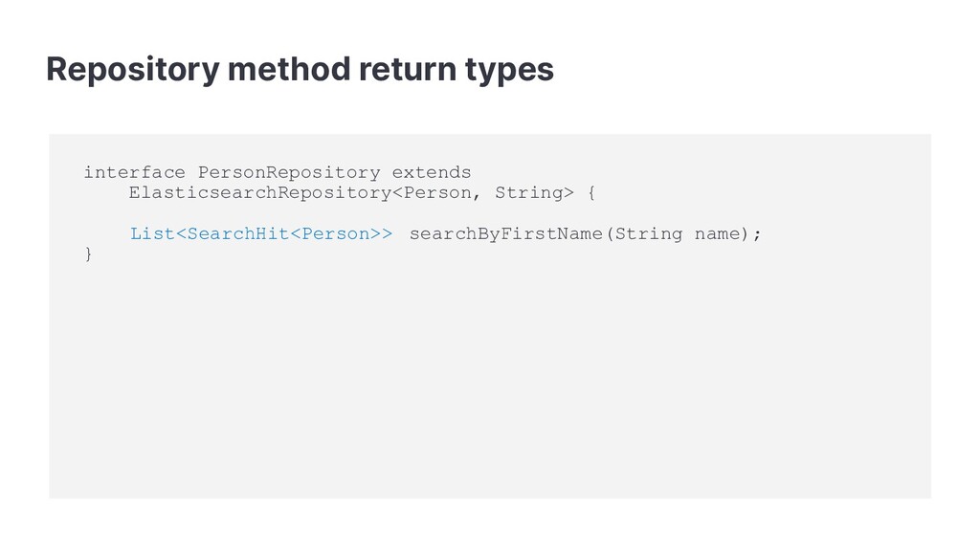Click the "interface" keyword in the code
The width and height of the screenshot is (980, 551).
(134, 172)
